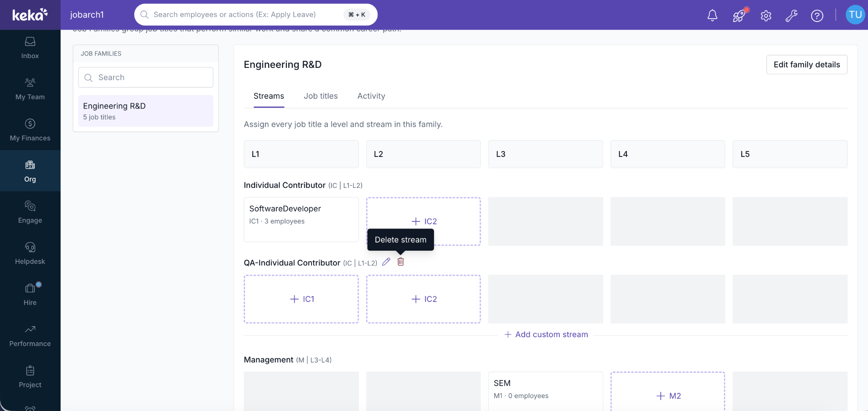
Task: Click the L1 level header
Action: coord(301,154)
